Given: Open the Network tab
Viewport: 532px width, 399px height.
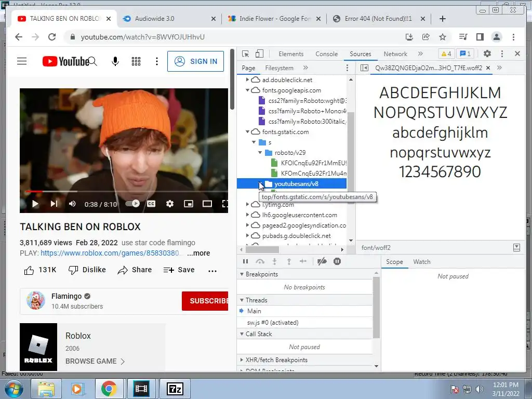Looking at the screenshot, I should pyautogui.click(x=395, y=54).
